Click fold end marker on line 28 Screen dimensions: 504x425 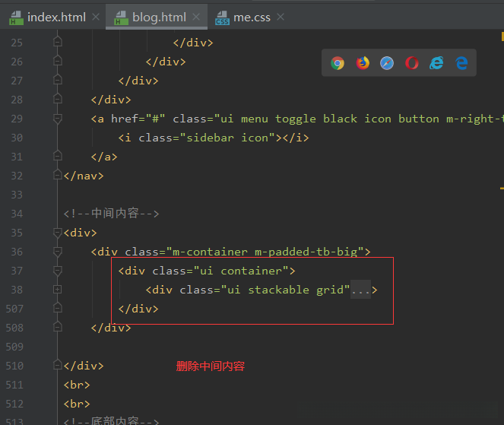pos(58,99)
